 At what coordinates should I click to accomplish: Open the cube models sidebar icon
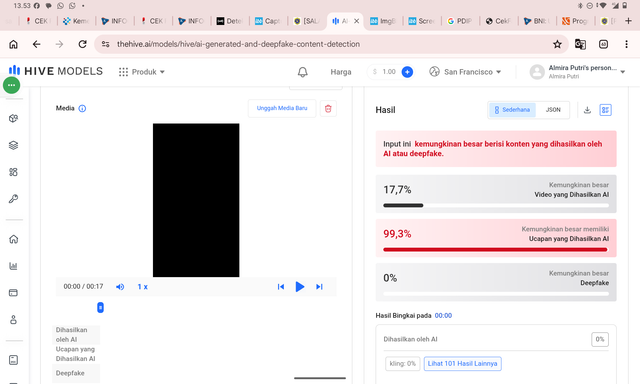pyautogui.click(x=13, y=118)
